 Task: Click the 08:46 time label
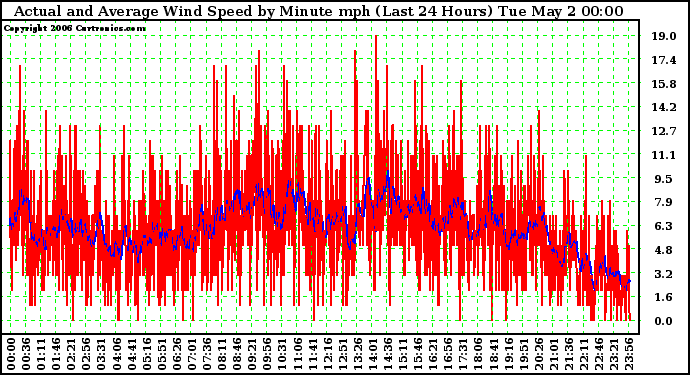coord(237,354)
